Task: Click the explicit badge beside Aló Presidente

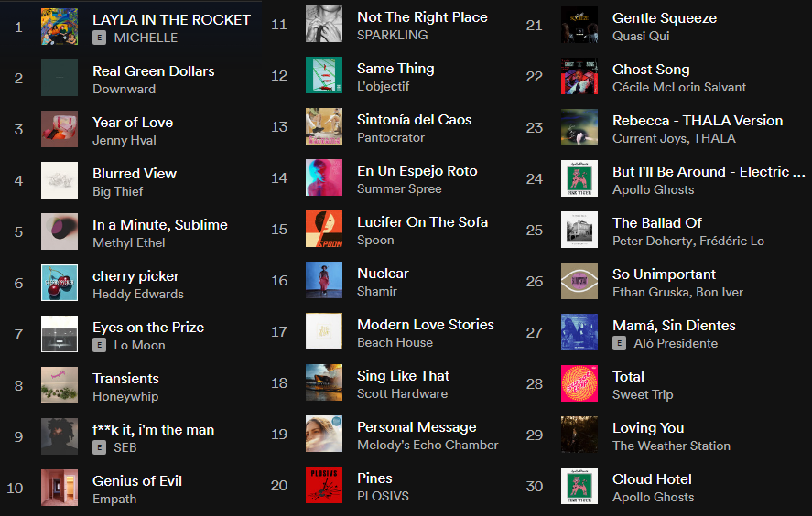Action: (x=620, y=343)
